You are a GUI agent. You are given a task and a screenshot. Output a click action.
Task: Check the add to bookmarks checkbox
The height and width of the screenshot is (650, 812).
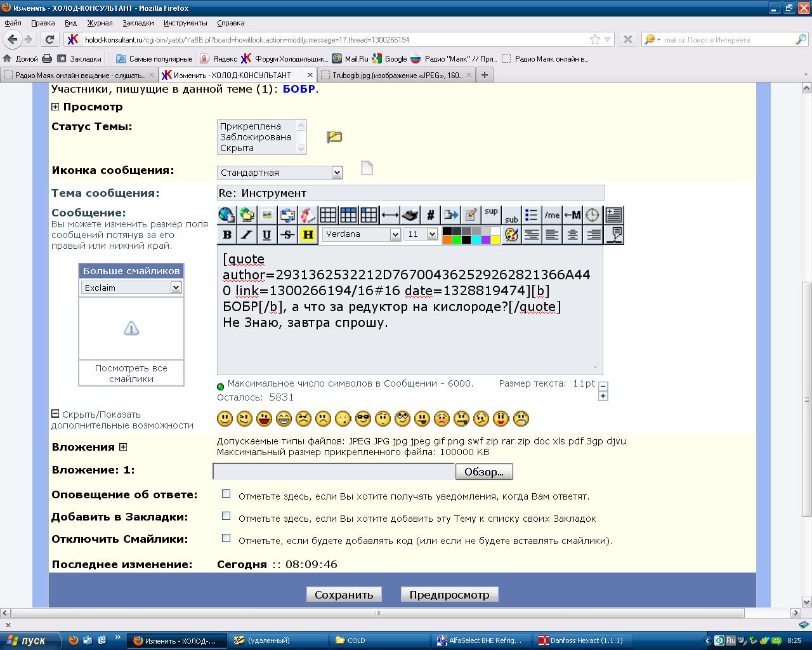pyautogui.click(x=226, y=516)
